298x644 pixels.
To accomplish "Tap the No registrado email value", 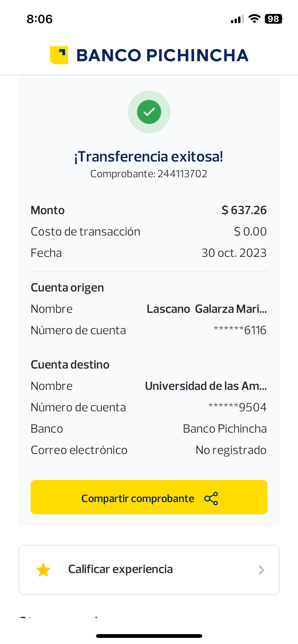I will pyautogui.click(x=231, y=450).
